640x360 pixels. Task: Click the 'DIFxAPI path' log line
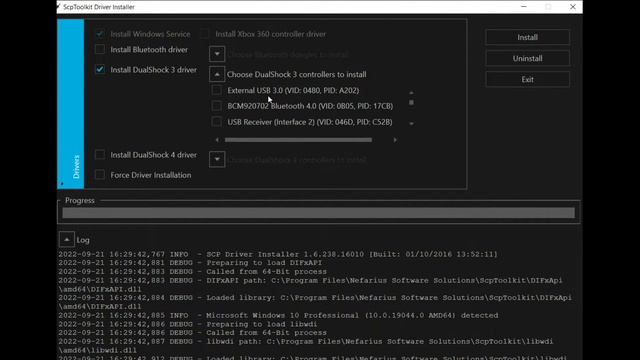click(x=310, y=284)
